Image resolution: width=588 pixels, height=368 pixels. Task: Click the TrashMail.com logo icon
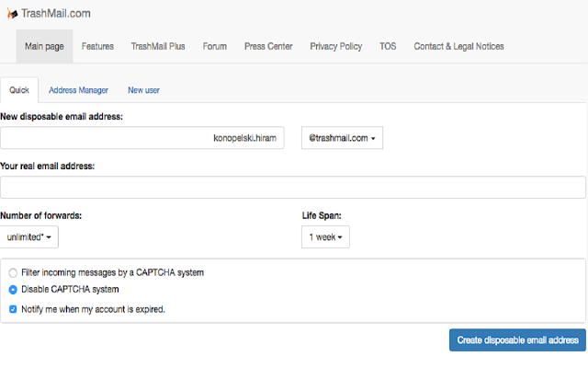coord(12,14)
